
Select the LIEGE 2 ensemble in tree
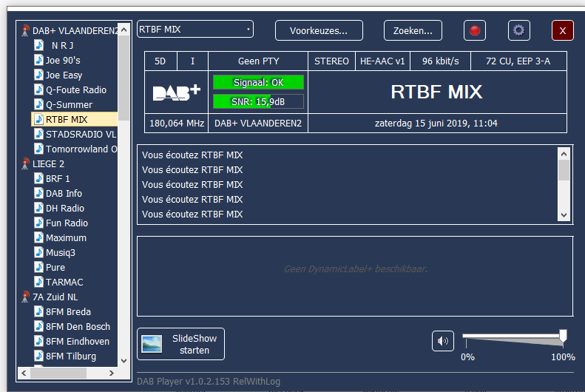pos(49,163)
